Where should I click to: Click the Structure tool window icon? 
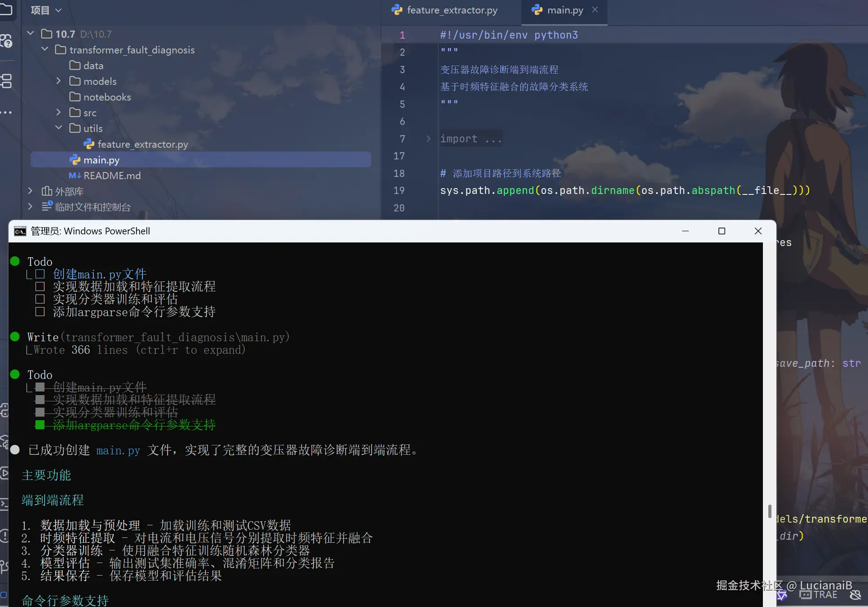(x=6, y=81)
